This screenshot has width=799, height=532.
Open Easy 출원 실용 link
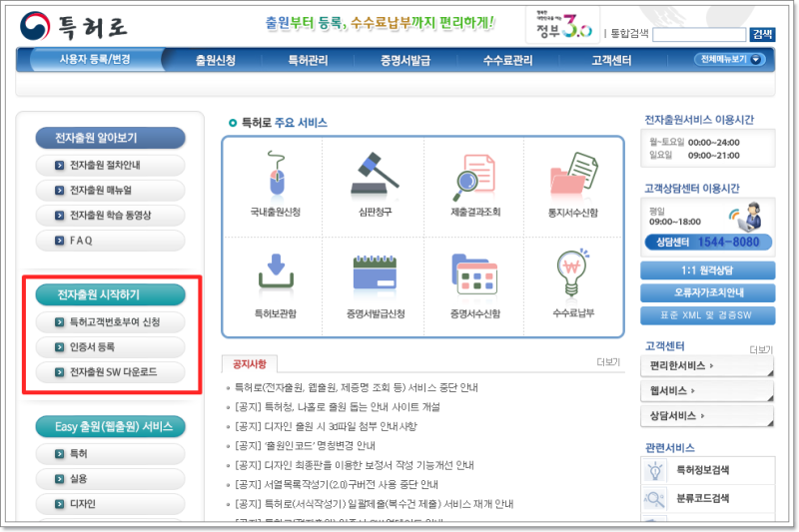[110, 479]
